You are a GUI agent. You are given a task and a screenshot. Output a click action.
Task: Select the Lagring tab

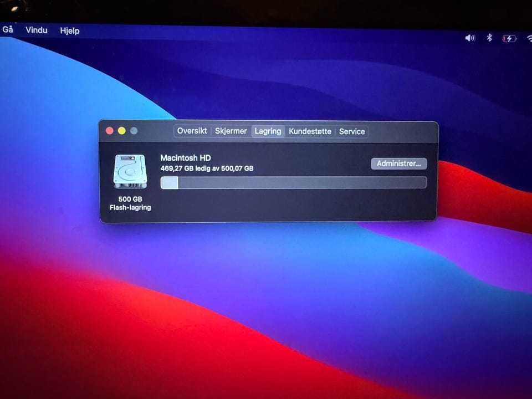pos(268,131)
